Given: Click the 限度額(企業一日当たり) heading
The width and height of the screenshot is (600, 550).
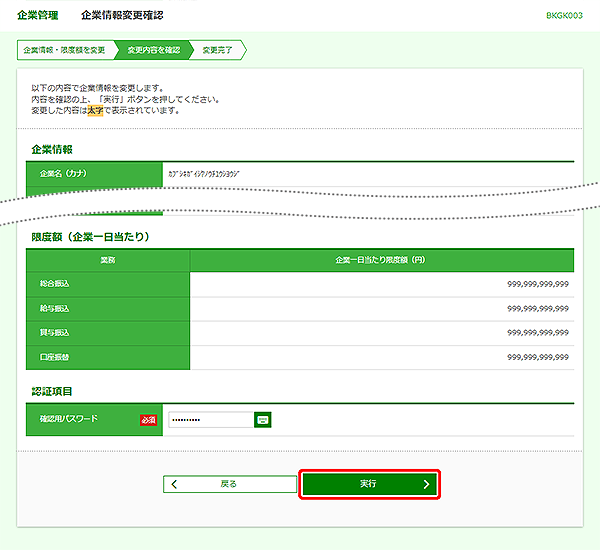Looking at the screenshot, I should (90, 237).
